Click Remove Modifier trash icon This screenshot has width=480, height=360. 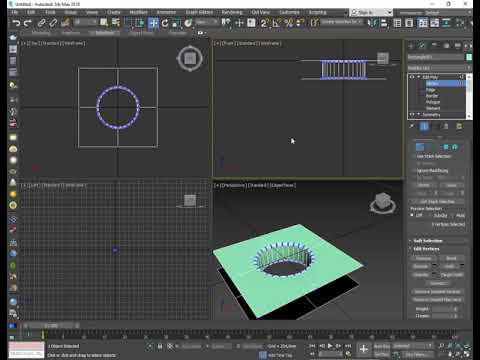click(x=446, y=126)
